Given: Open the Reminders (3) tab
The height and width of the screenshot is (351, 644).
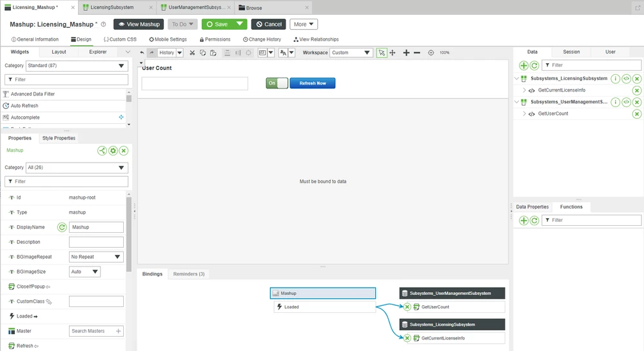Looking at the screenshot, I should click(189, 274).
